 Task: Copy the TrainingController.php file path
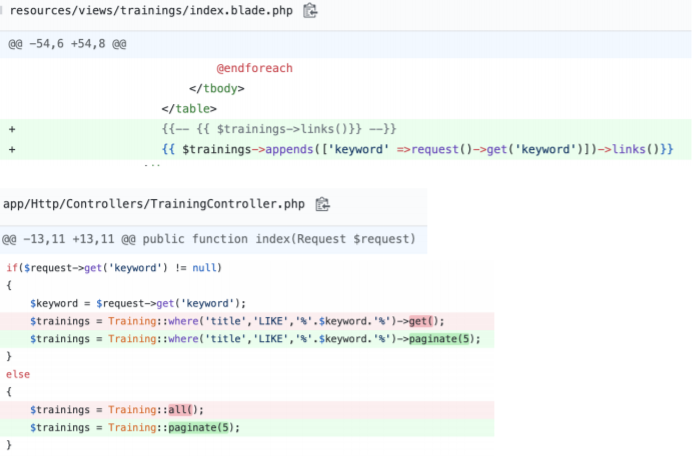(322, 205)
